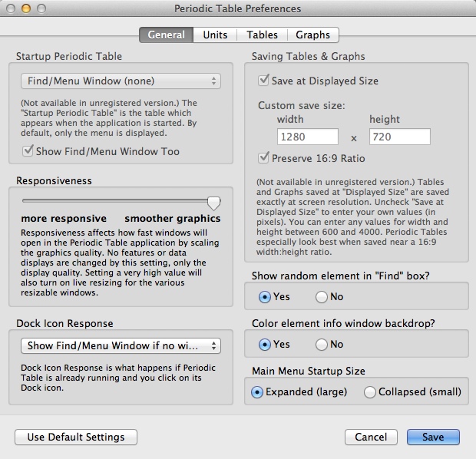Open the Startup Periodic Table dropdown
Viewport: 476px width, 459px height.
[120, 81]
